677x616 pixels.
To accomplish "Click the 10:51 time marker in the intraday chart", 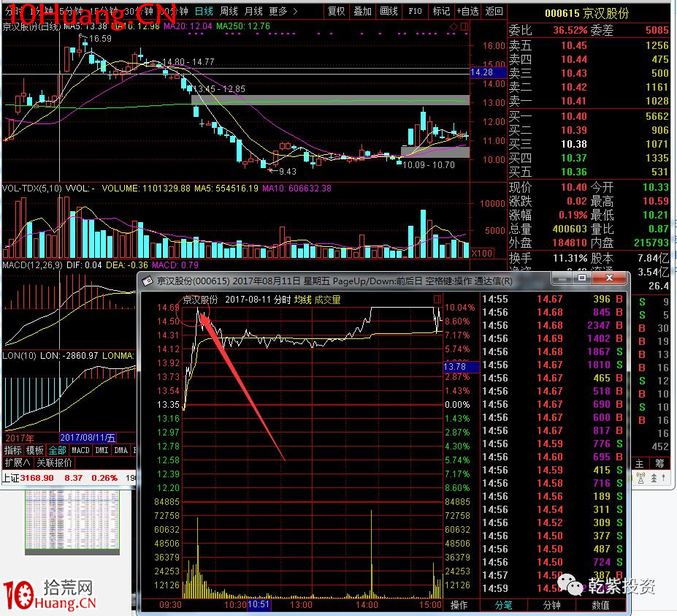I will click(259, 604).
